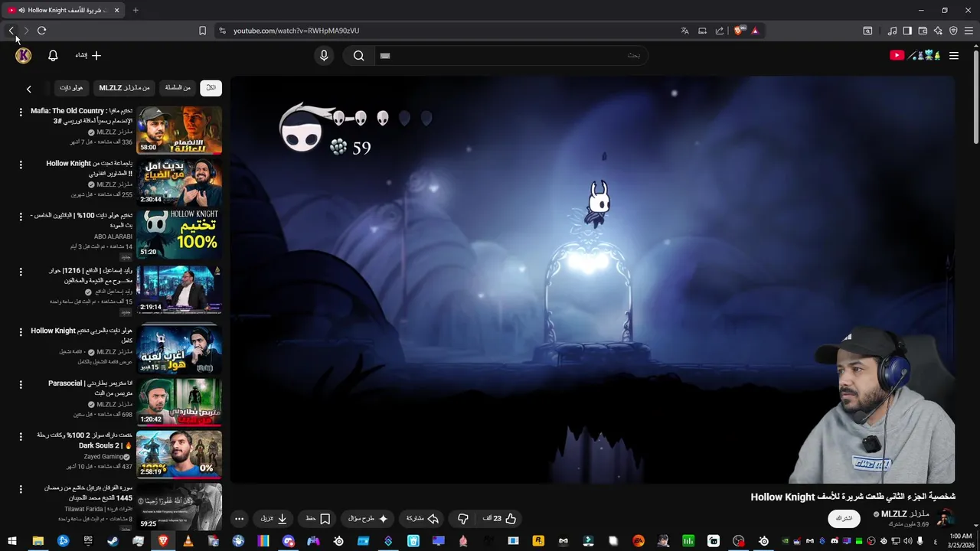Open Epic Games Launcher from taskbar
The width and height of the screenshot is (980, 551).
(88, 541)
